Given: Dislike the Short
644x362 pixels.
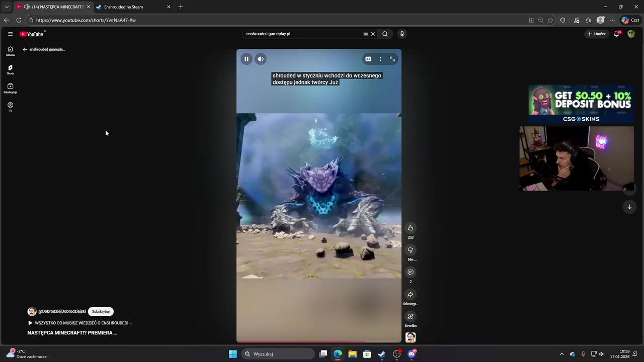Looking at the screenshot, I should (411, 250).
